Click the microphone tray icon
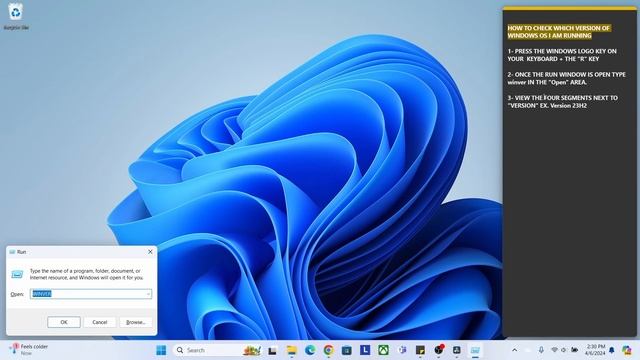Image resolution: width=640 pixels, height=360 pixels. 541,350
